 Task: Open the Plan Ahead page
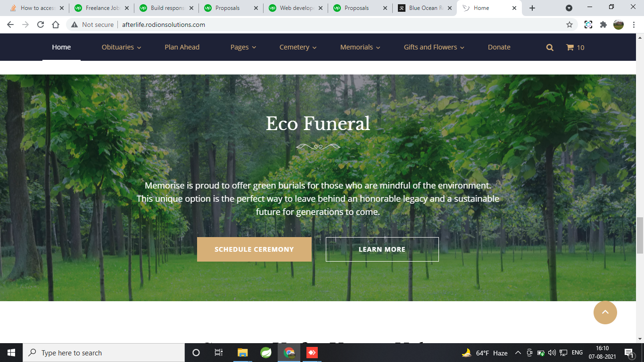tap(182, 47)
